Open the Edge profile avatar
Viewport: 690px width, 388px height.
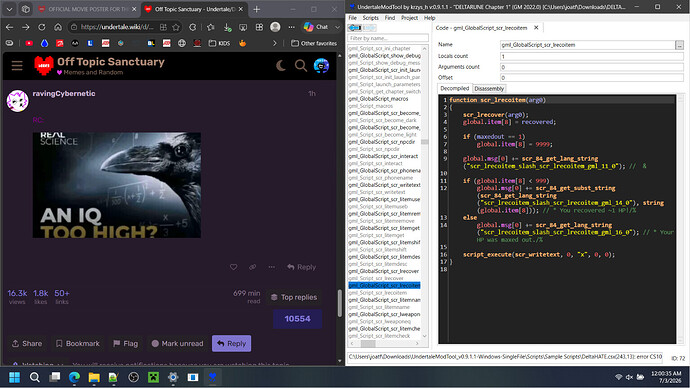pos(275,27)
